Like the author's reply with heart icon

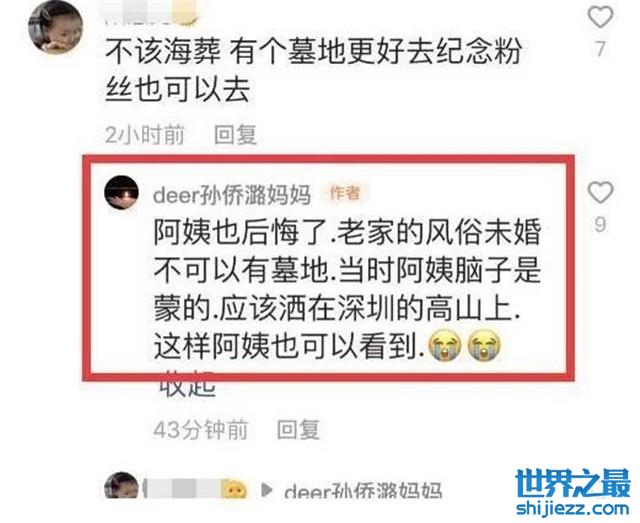[x=600, y=192]
